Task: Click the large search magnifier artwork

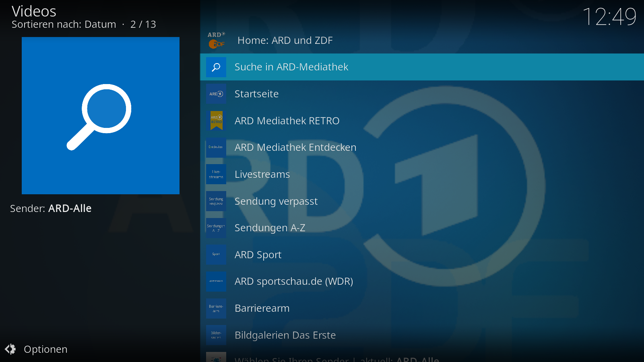Action: pos(101,116)
